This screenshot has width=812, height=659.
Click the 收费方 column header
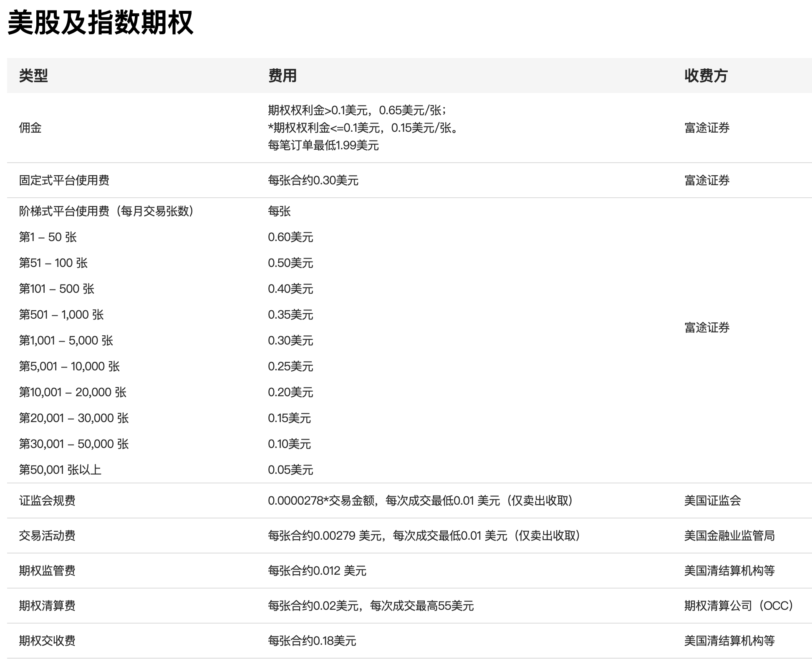(706, 75)
